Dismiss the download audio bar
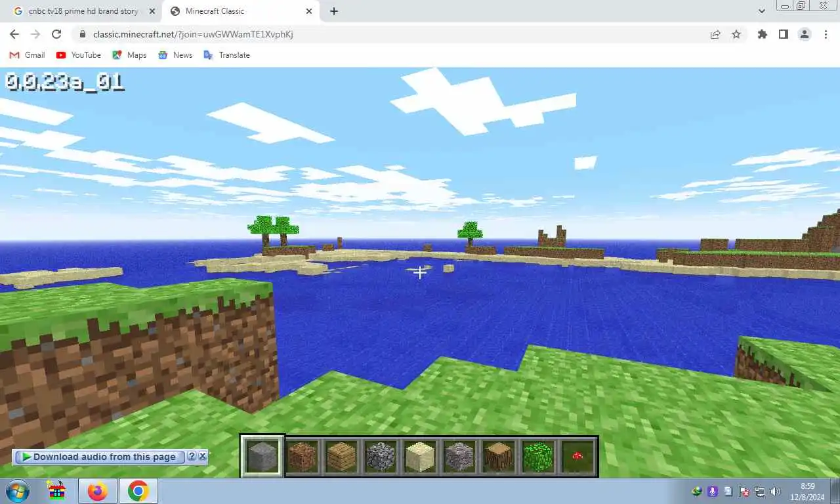Screen dimensions: 840x504 [202, 456]
